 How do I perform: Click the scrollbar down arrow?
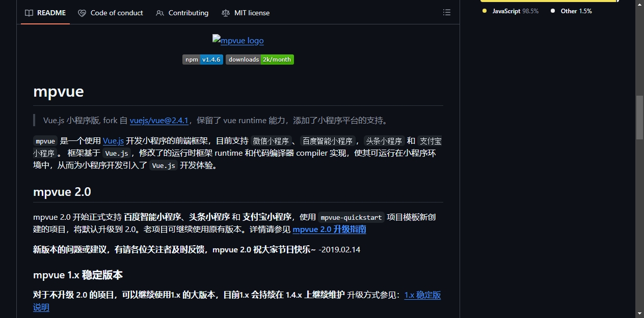[639, 313]
